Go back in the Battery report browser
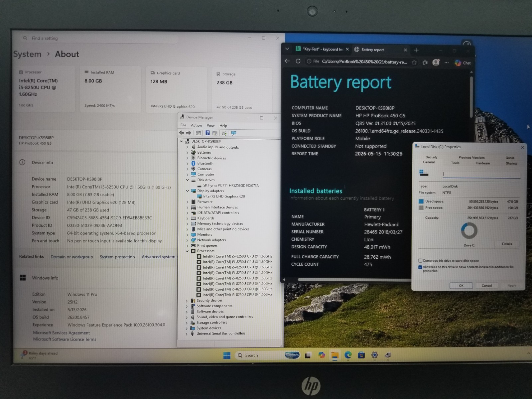 pyautogui.click(x=287, y=61)
